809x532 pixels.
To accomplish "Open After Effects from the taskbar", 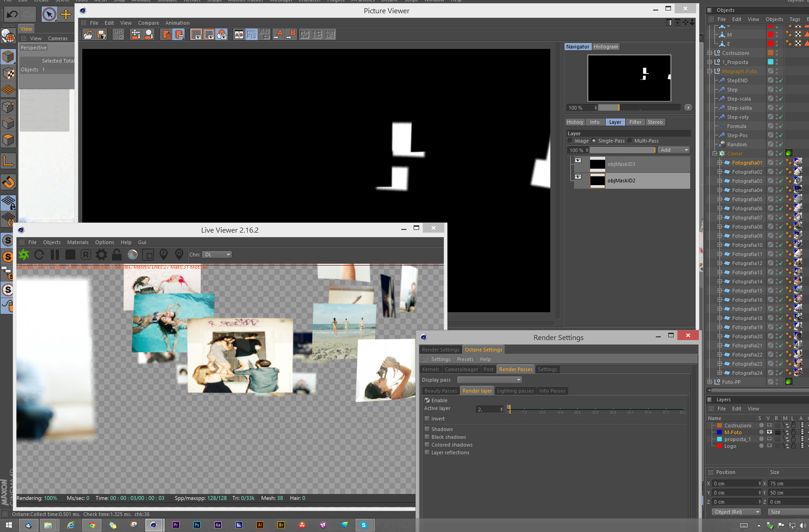I will [x=218, y=525].
